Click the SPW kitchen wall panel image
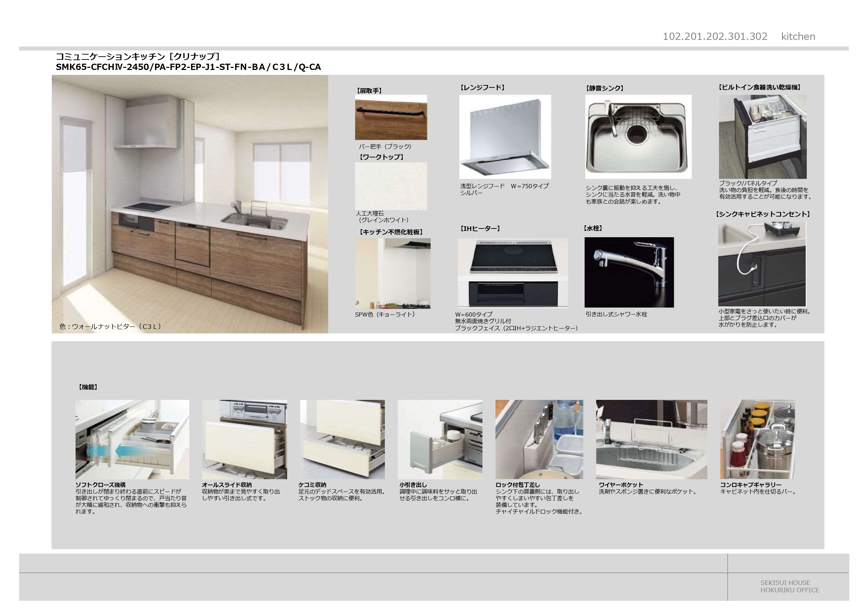The height and width of the screenshot is (614, 868). pos(393,273)
